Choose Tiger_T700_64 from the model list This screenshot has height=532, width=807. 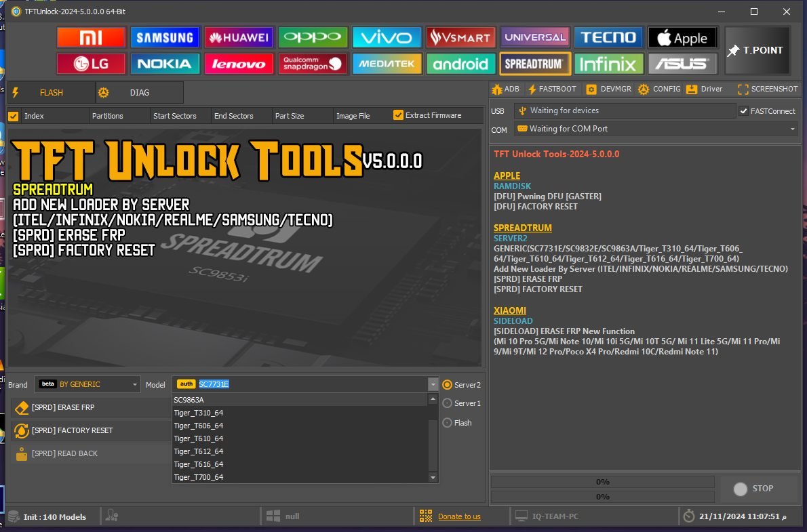[x=300, y=477]
